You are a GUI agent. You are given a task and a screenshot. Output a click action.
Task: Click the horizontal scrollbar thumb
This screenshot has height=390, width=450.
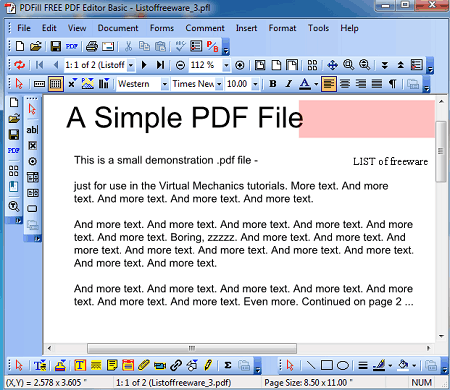192,348
